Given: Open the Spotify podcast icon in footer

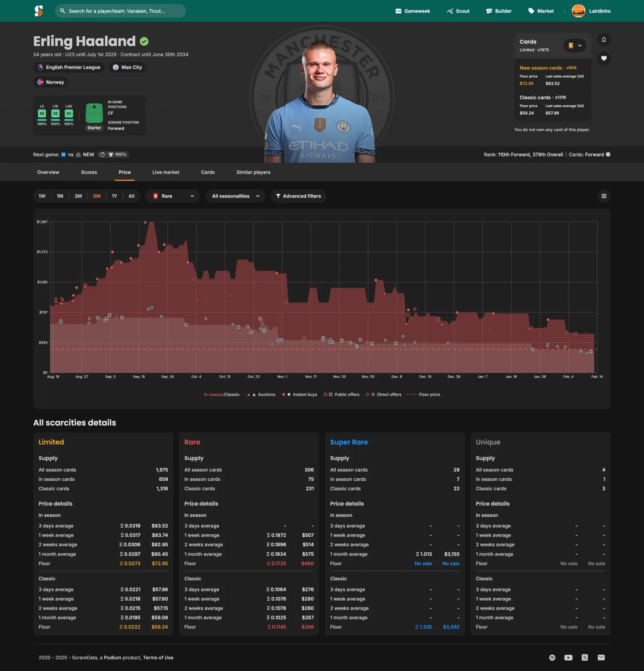Looking at the screenshot, I should click(552, 657).
